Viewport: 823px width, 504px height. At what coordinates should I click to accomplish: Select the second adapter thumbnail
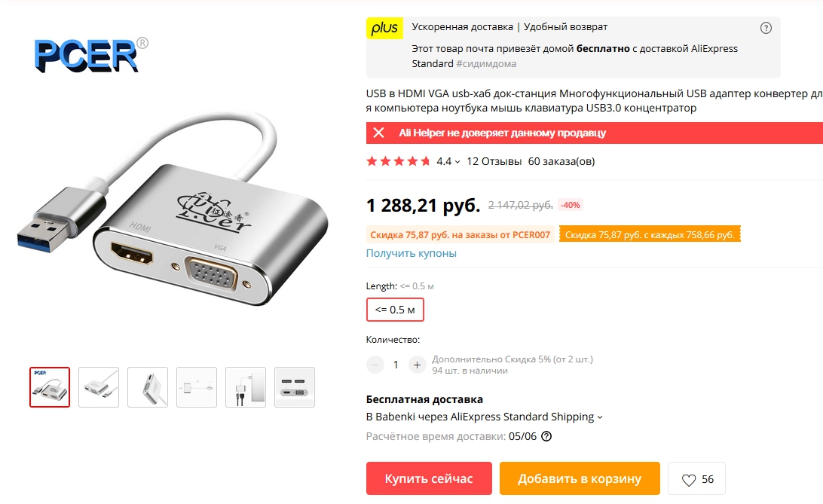[x=99, y=387]
